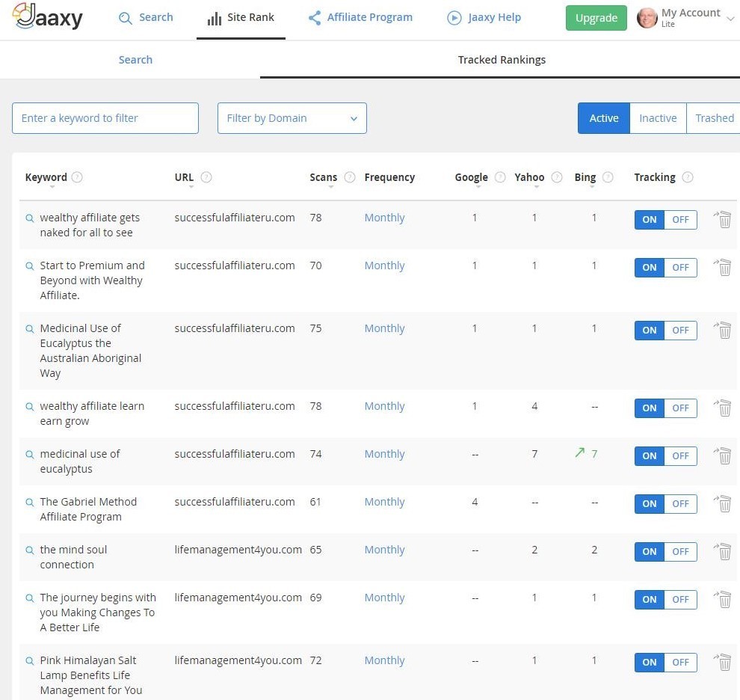This screenshot has width=740, height=700.
Task: Click help icon next to Keyword header
Action: [x=77, y=177]
